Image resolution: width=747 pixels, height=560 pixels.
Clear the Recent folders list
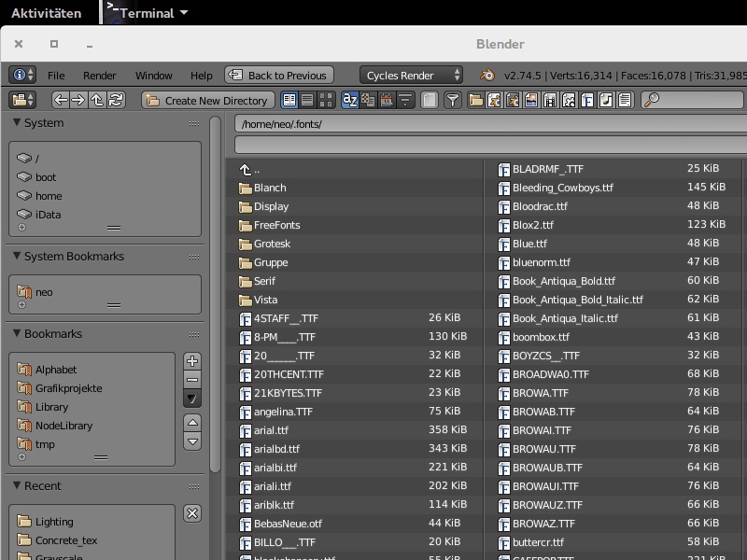192,513
